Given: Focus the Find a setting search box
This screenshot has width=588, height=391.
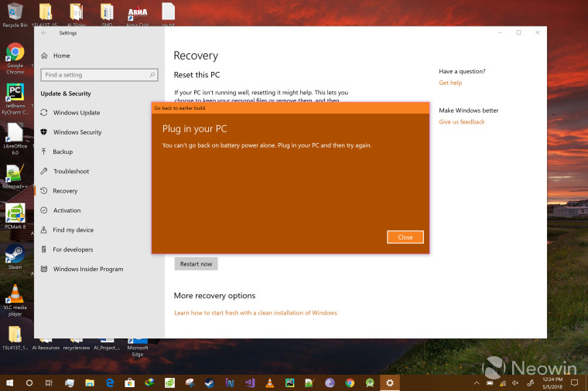Looking at the screenshot, I should click(x=99, y=75).
